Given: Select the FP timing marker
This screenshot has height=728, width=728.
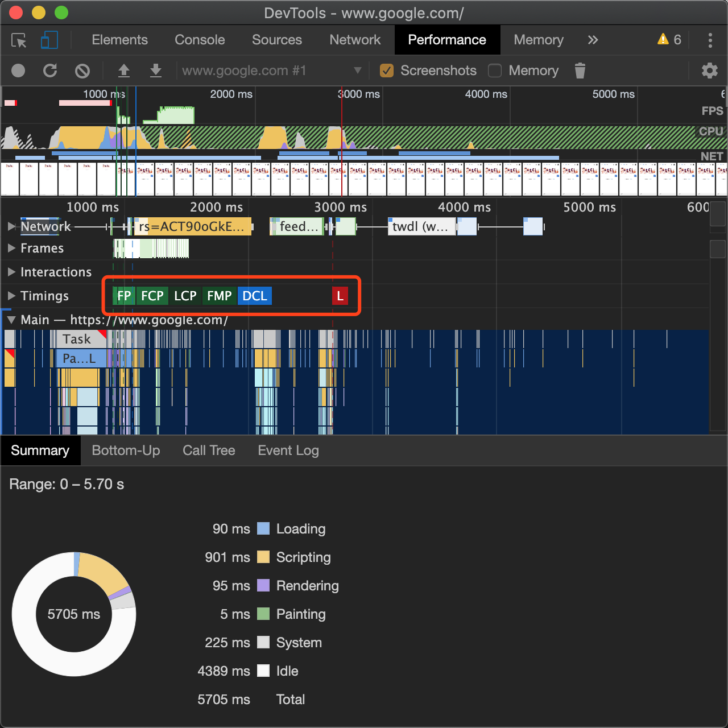Looking at the screenshot, I should tap(124, 296).
